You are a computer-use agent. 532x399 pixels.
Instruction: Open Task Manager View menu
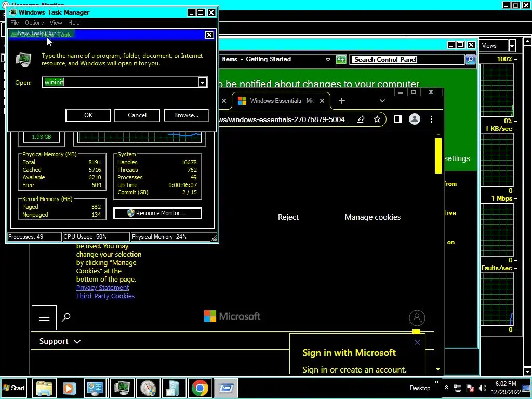tap(56, 23)
